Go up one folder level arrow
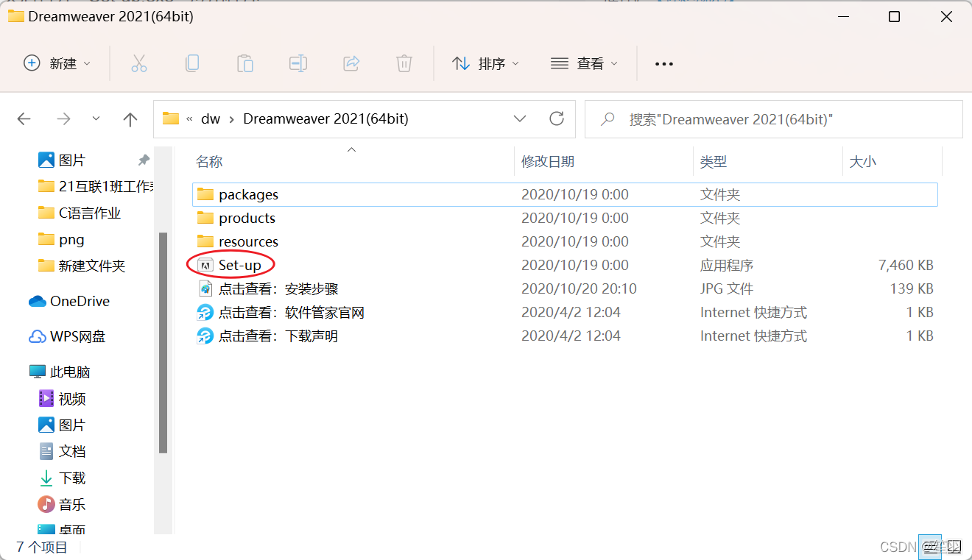 point(130,119)
